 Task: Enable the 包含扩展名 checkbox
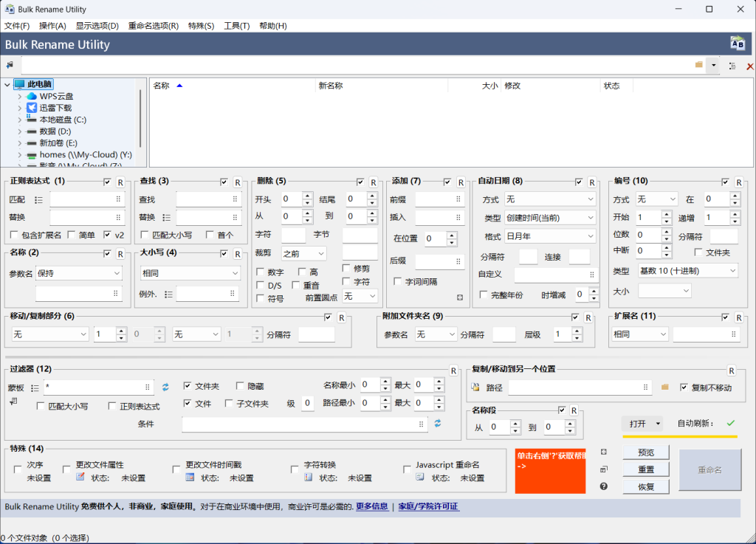click(15, 235)
